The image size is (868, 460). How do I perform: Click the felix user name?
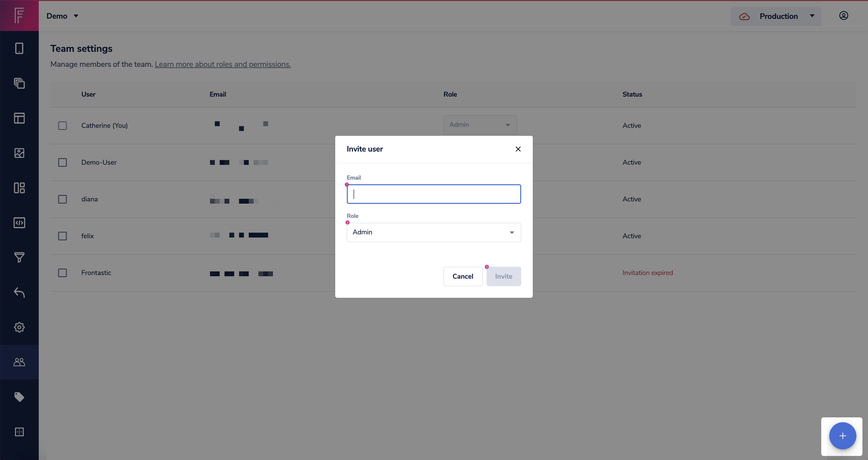point(87,236)
